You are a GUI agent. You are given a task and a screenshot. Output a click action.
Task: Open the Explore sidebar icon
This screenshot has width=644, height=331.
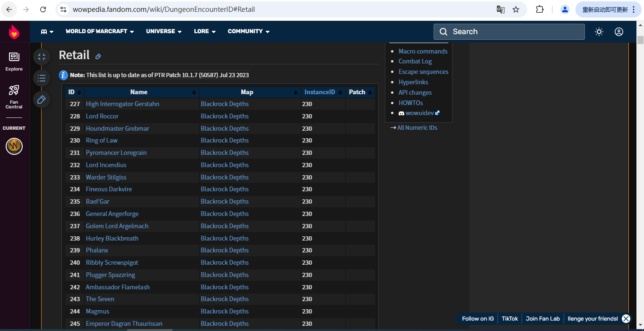14,62
